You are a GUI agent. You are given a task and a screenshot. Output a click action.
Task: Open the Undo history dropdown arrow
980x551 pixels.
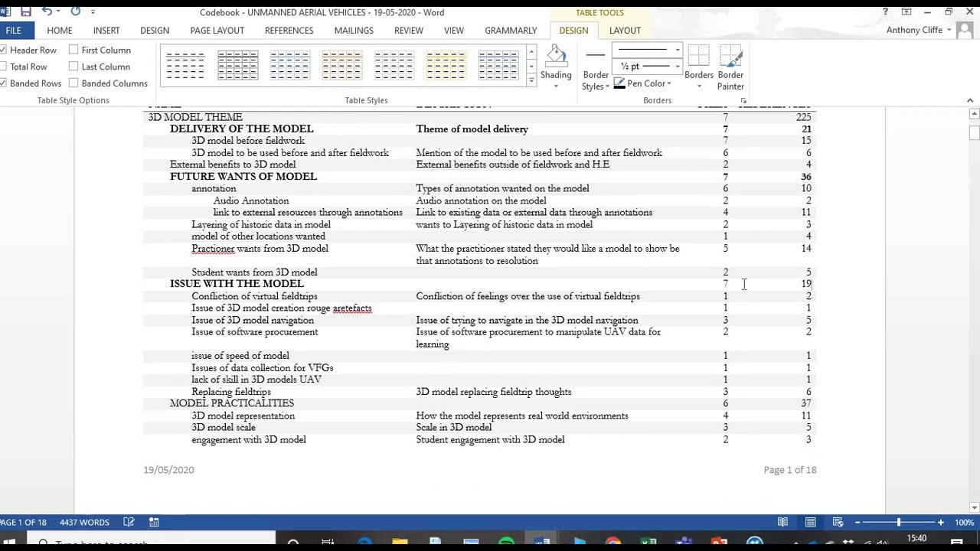pyautogui.click(x=59, y=12)
